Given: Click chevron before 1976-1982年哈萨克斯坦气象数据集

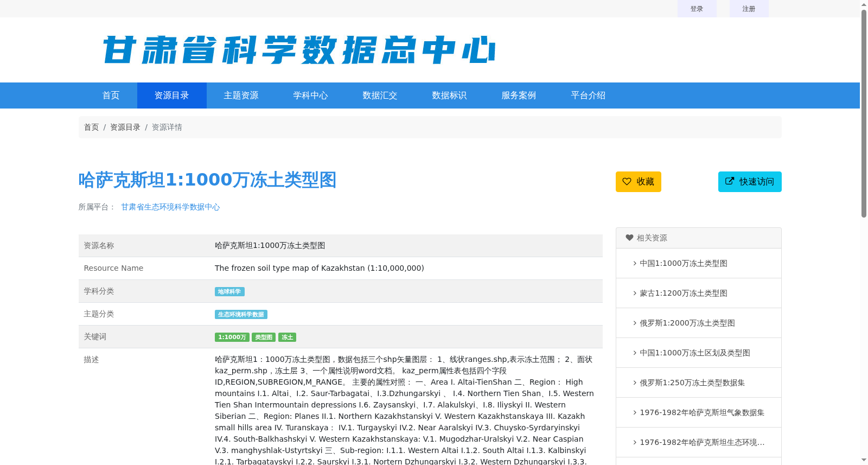Looking at the screenshot, I should tap(635, 412).
